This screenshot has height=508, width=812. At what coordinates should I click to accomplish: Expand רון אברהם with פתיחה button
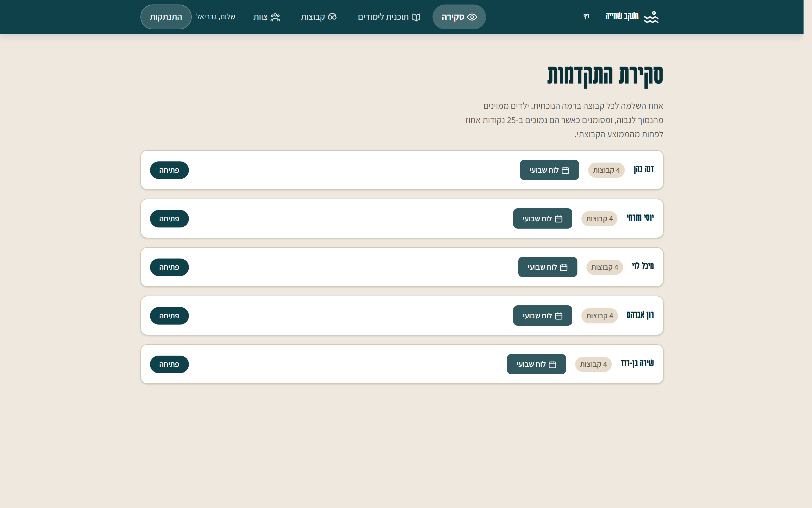coord(169,316)
